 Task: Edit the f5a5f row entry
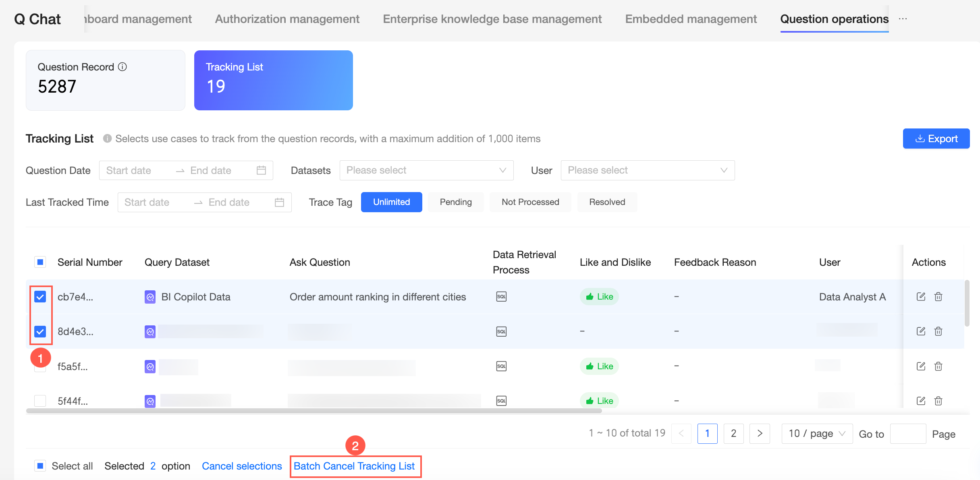pos(921,366)
